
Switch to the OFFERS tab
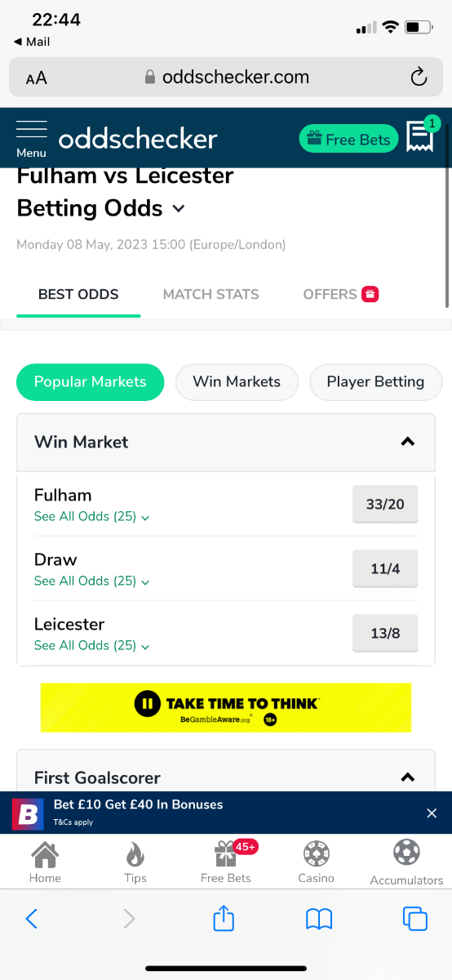tap(340, 294)
